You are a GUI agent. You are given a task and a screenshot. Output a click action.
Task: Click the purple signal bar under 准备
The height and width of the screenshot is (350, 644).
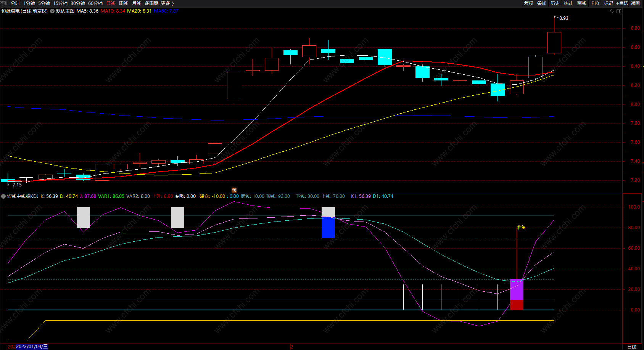point(517,290)
